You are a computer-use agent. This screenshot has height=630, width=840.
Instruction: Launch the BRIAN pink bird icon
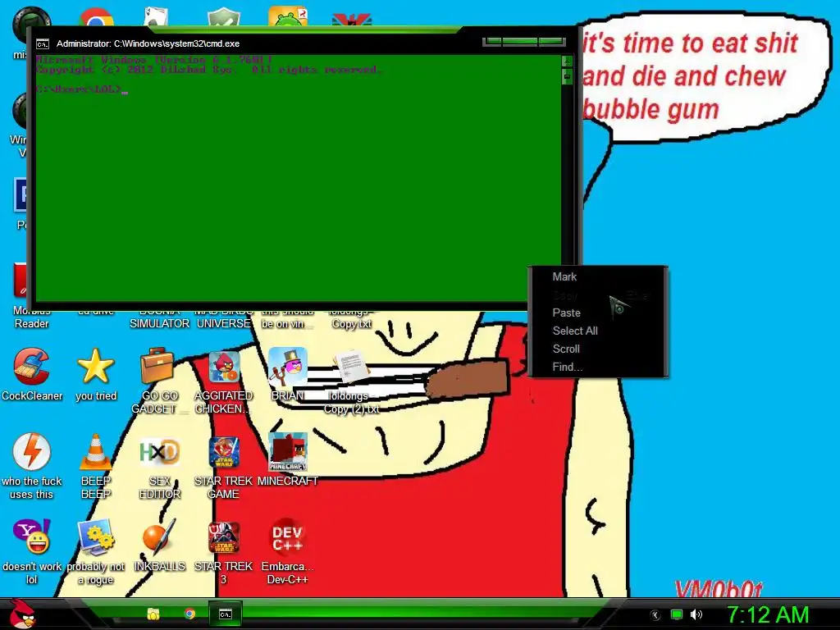coord(288,367)
